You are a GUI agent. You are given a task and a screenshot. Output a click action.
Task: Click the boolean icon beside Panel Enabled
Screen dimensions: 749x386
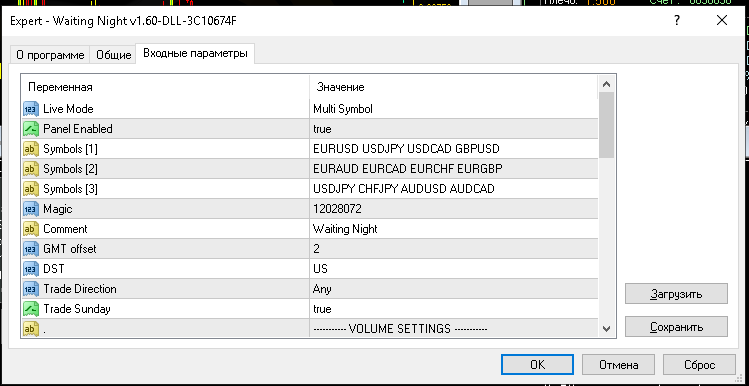(x=31, y=129)
